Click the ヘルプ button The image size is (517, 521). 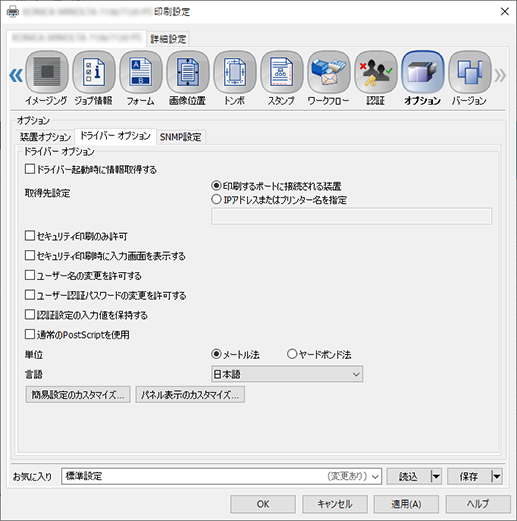(x=478, y=504)
